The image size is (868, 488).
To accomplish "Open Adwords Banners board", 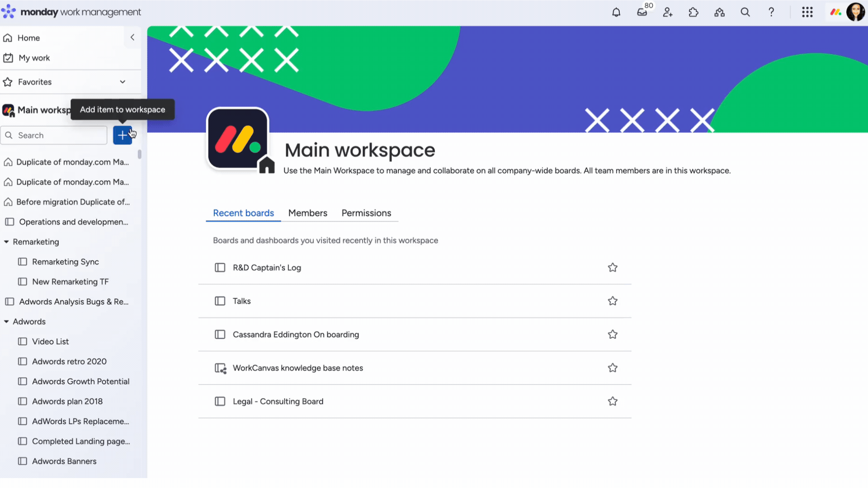I will coord(58,461).
